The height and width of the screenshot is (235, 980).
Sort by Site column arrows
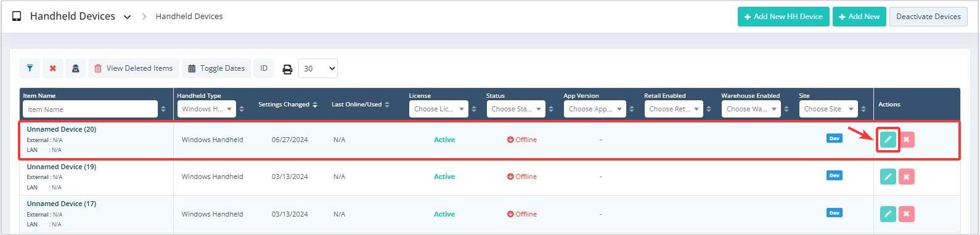(x=864, y=109)
